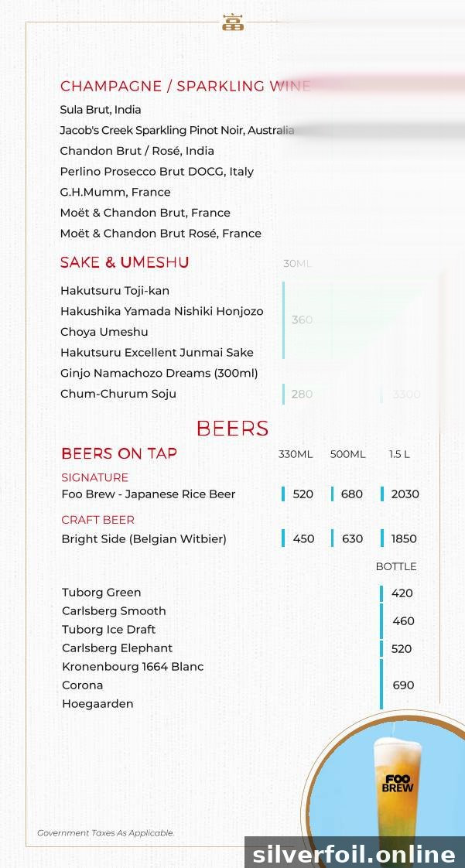Click the silverfoil.online watermark
This screenshot has height=868, width=465.
click(x=354, y=854)
